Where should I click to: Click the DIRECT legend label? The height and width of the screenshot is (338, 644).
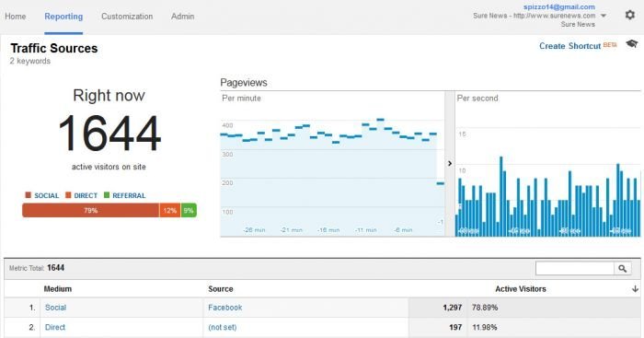tap(86, 196)
